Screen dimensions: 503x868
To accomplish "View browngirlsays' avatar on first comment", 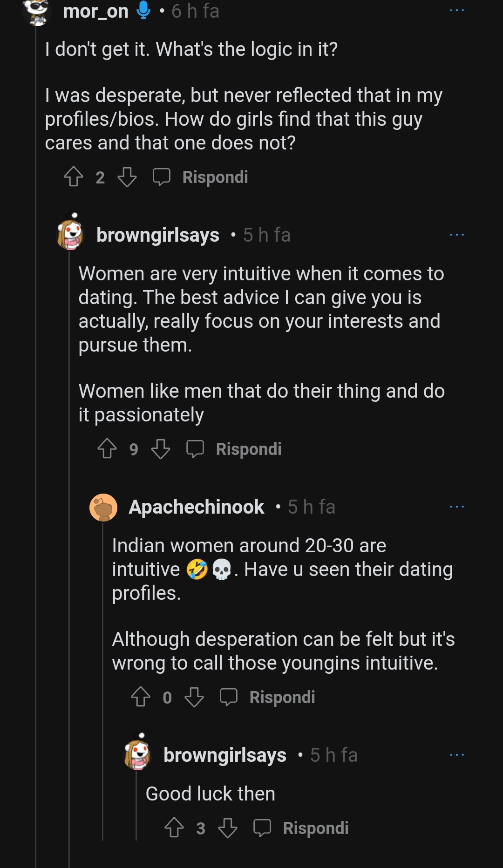I will (70, 232).
